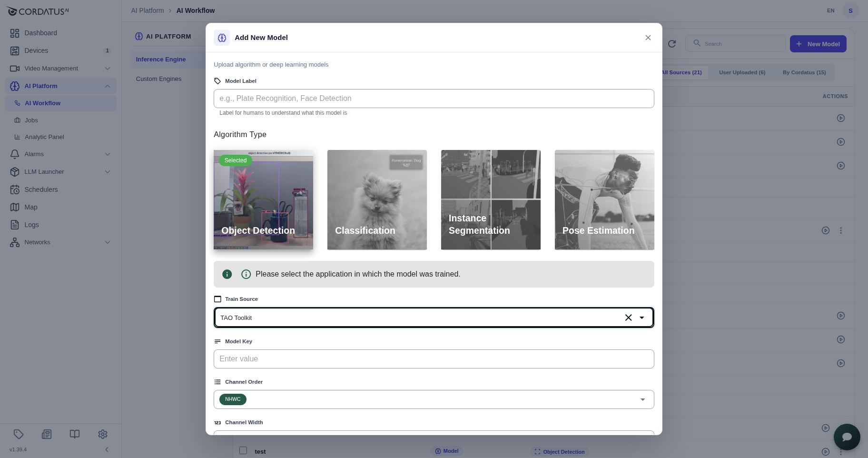This screenshot has width=868, height=458.
Task: Click the AI Platform breadcrumb link
Action: click(x=148, y=10)
